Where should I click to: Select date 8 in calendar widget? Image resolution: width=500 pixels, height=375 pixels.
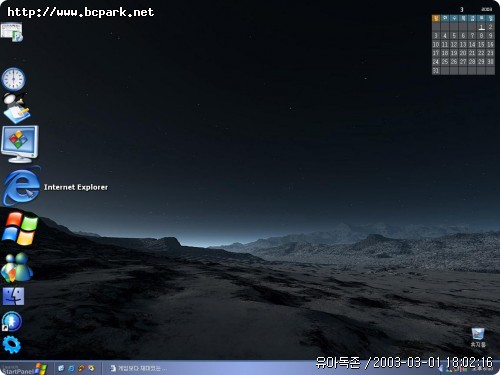pos(481,36)
